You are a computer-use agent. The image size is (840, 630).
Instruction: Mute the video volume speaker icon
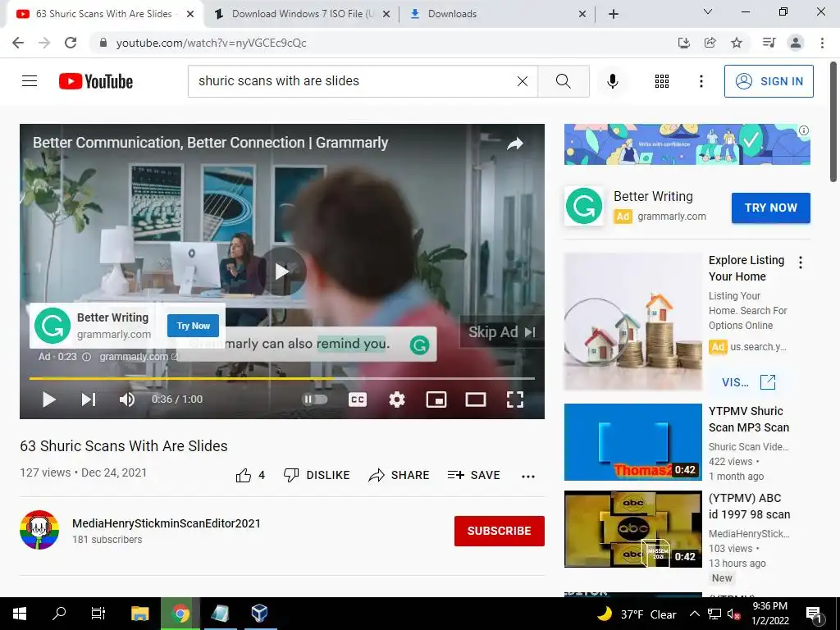pyautogui.click(x=127, y=399)
